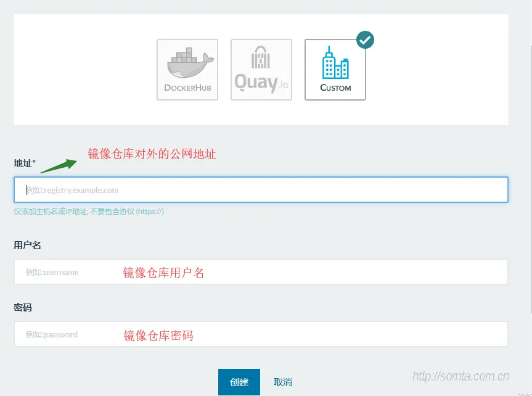Viewport: 532px width, 396px height.
Task: Click the 用户名 field label
Action: pos(28,245)
